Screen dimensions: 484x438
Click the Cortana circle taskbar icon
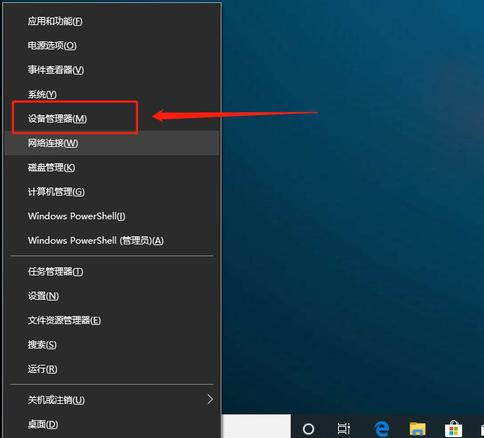tap(308, 428)
